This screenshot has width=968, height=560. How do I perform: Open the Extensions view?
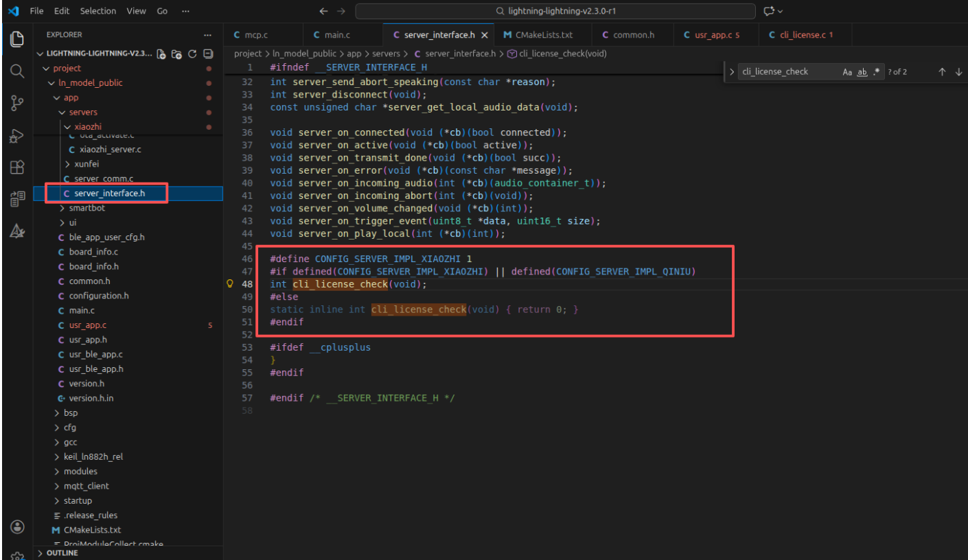[x=17, y=167]
